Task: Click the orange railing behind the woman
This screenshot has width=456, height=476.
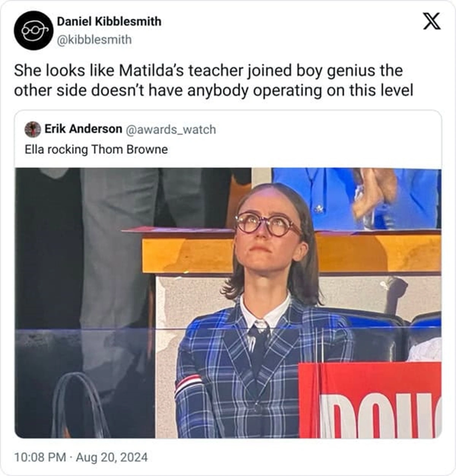Action: point(291,252)
